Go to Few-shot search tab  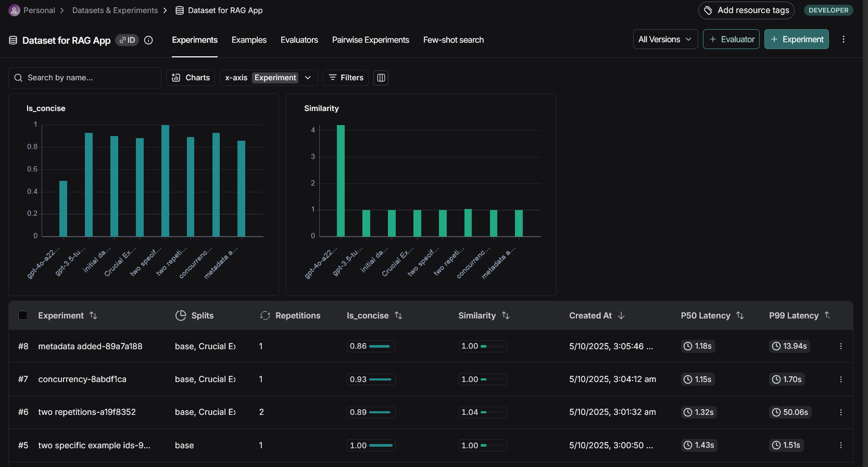tap(454, 40)
